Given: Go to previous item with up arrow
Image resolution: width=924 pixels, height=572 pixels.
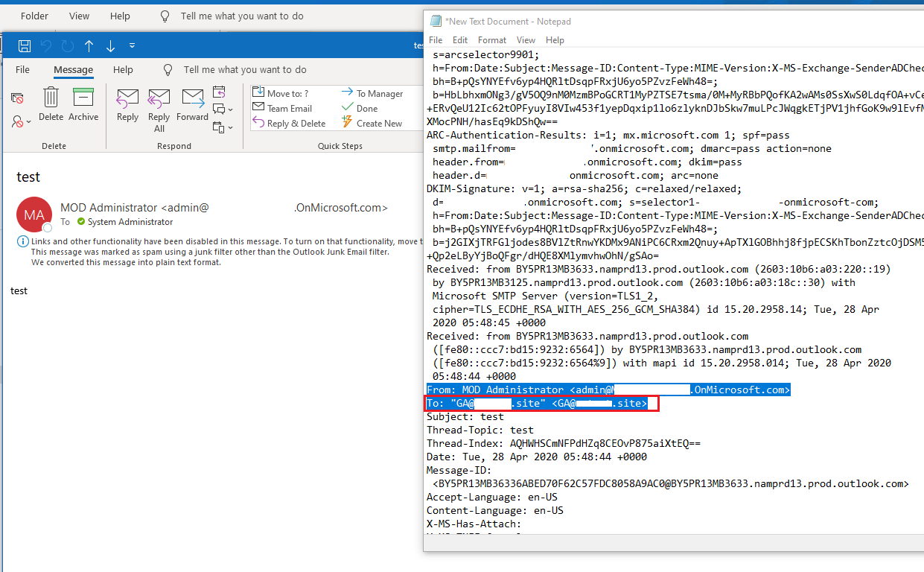Looking at the screenshot, I should click(89, 46).
